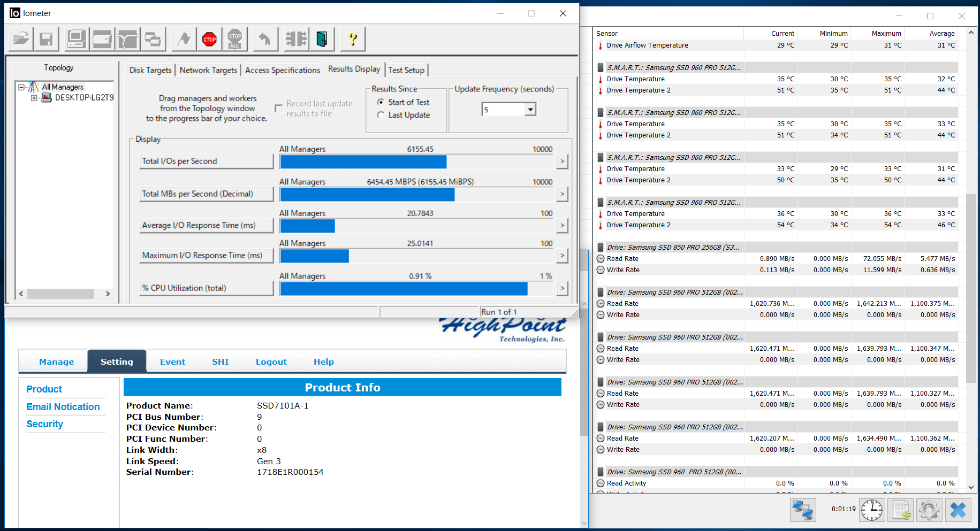Viewport: 980px width, 531px height.
Task: Click Maximum I/O Response Time (ms) button
Action: (x=207, y=255)
